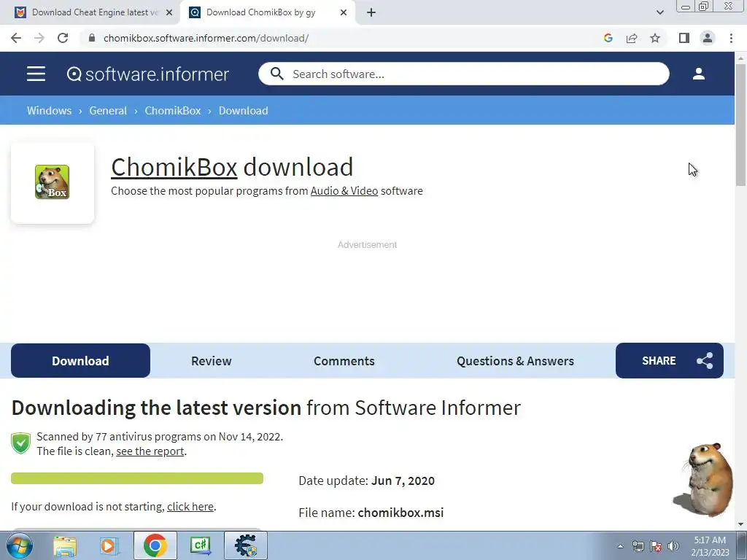Click the Action Center flag icon
The height and width of the screenshot is (560, 747).
[656, 546]
